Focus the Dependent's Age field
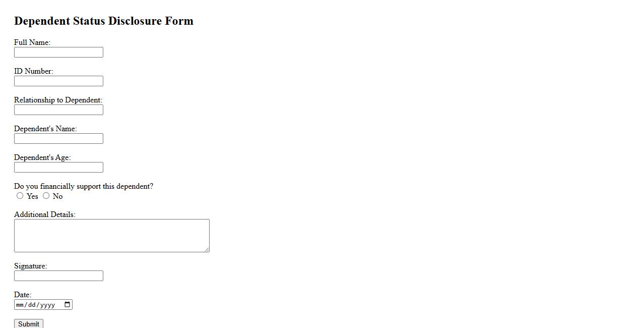Image resolution: width=644 pixels, height=328 pixels. pyautogui.click(x=58, y=168)
